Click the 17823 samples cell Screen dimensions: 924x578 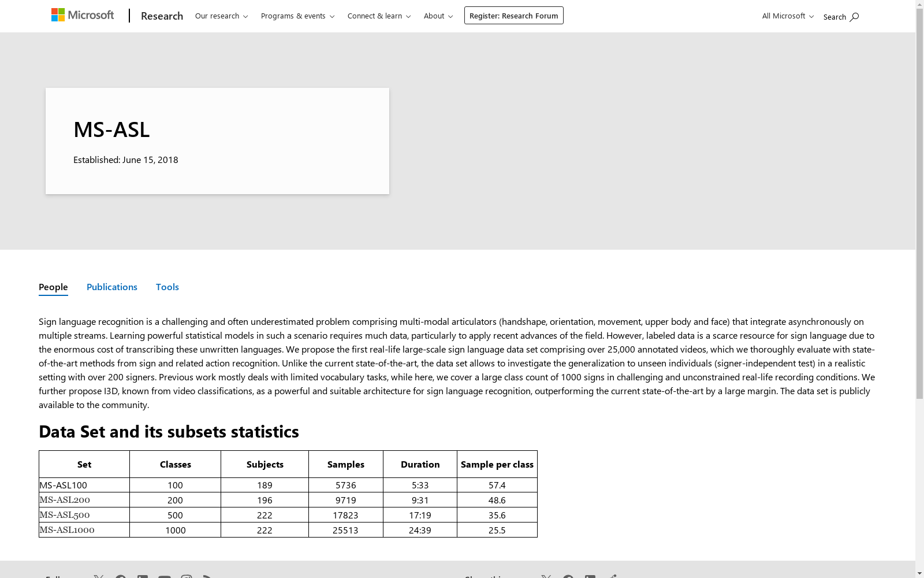346,515
